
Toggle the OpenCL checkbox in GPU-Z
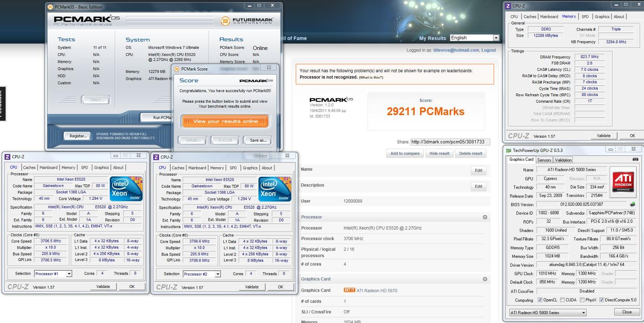tap(540, 300)
